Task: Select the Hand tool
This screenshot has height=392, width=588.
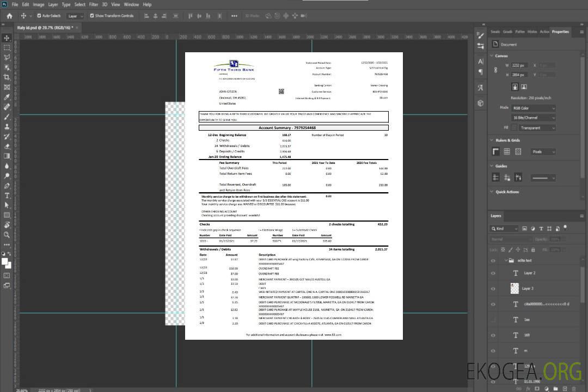Action: click(7, 225)
